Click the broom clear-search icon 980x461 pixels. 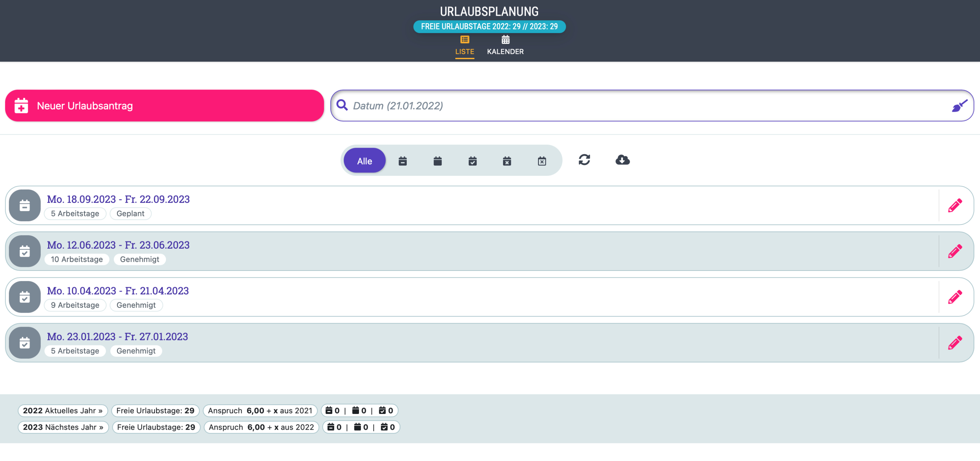click(x=959, y=106)
